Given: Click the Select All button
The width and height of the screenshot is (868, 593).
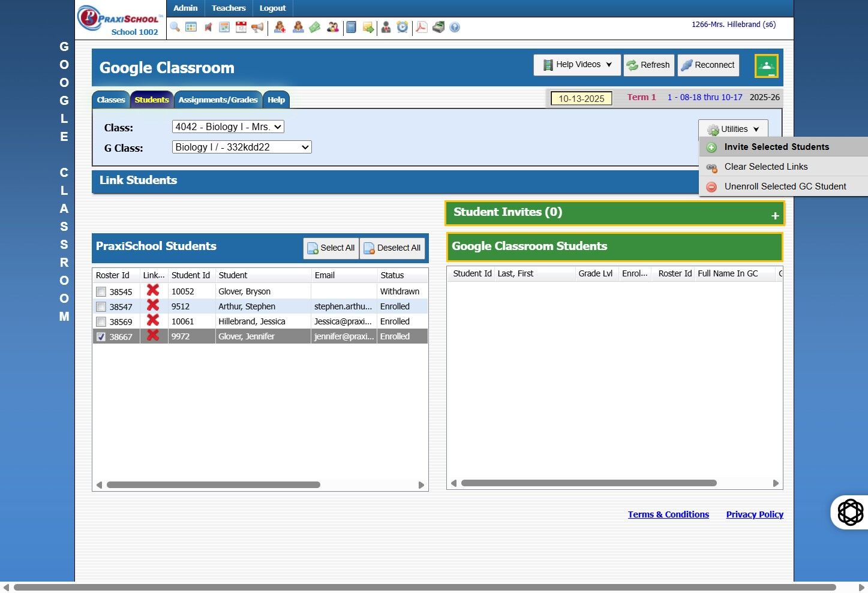Looking at the screenshot, I should (331, 248).
